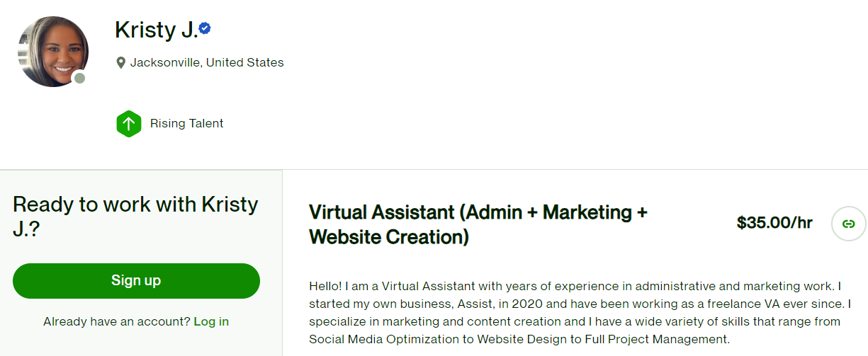Click the Already have an account? text
Image resolution: width=868 pixels, height=356 pixels.
[116, 321]
